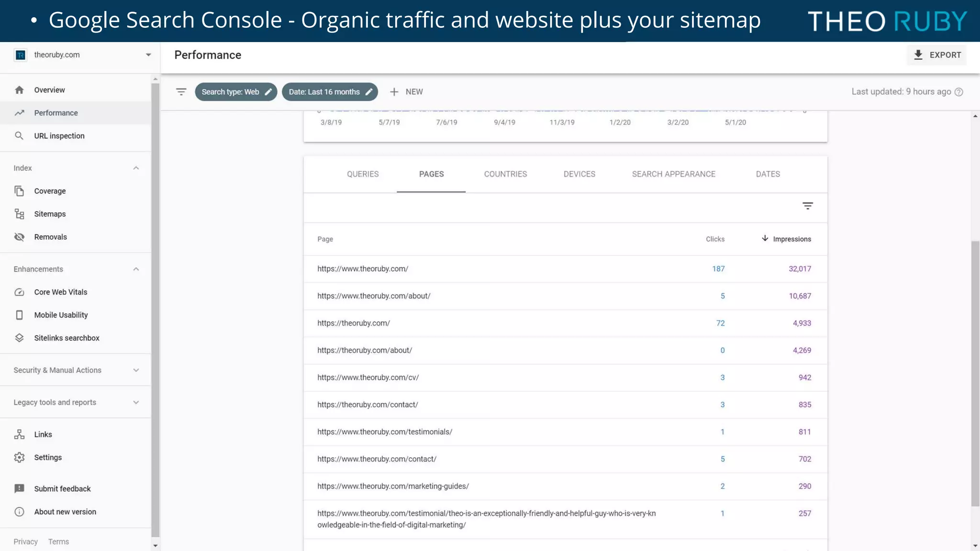Image resolution: width=980 pixels, height=551 pixels.
Task: Switch to the QUERIES tab
Action: click(363, 174)
